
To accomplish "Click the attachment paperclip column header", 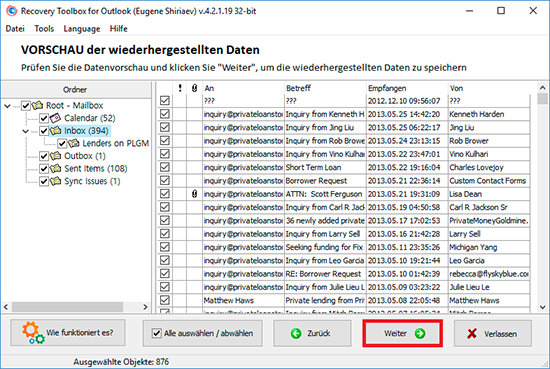I will tap(194, 88).
